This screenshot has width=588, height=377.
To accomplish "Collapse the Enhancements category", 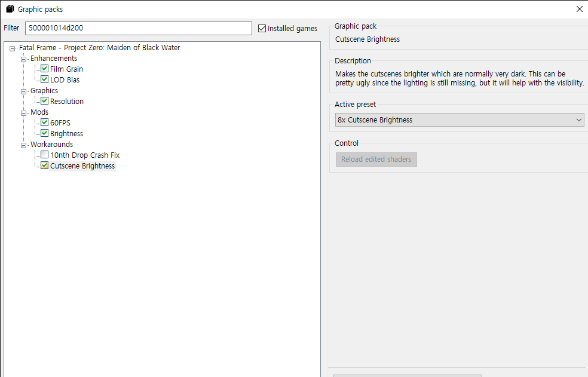I will pos(24,59).
